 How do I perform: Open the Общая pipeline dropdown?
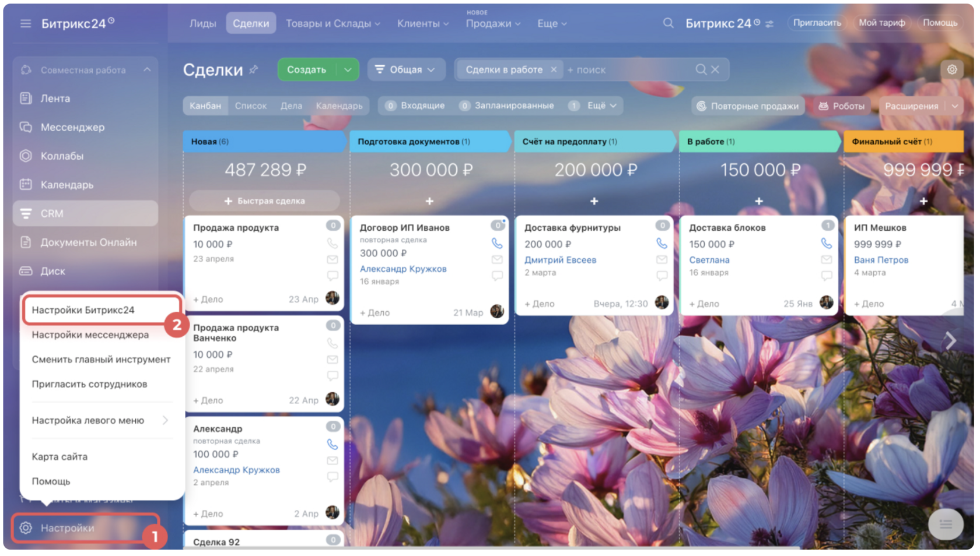click(406, 70)
